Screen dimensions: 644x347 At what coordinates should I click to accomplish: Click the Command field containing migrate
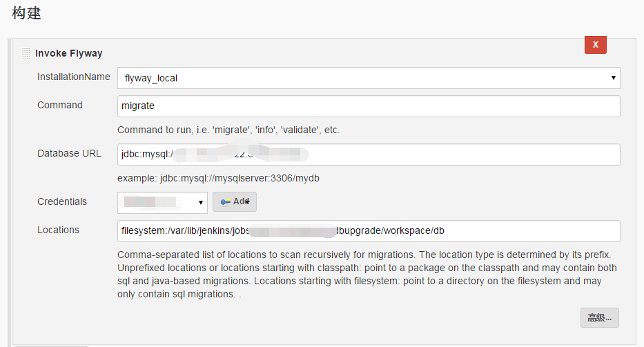click(369, 106)
